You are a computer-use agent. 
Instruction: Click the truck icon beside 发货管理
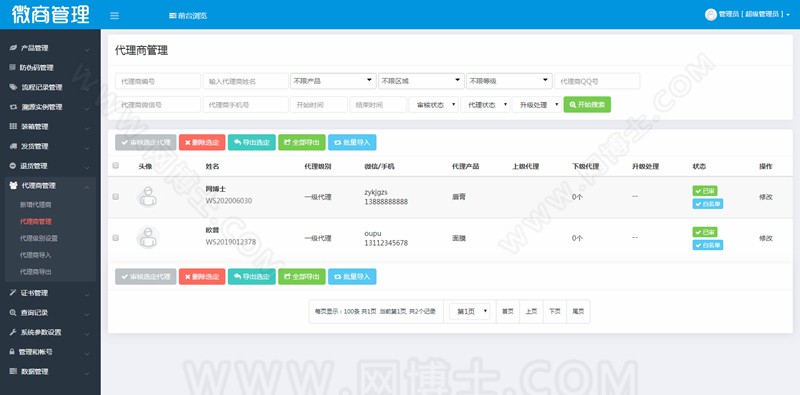click(13, 146)
